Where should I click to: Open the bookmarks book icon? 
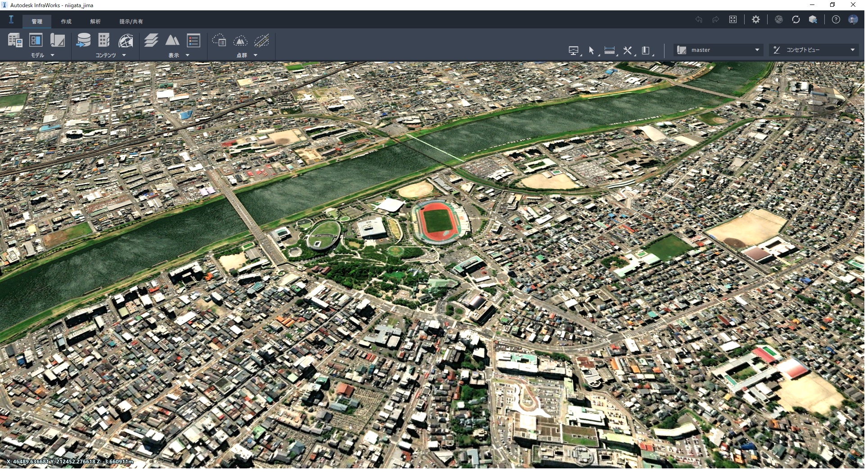point(646,50)
